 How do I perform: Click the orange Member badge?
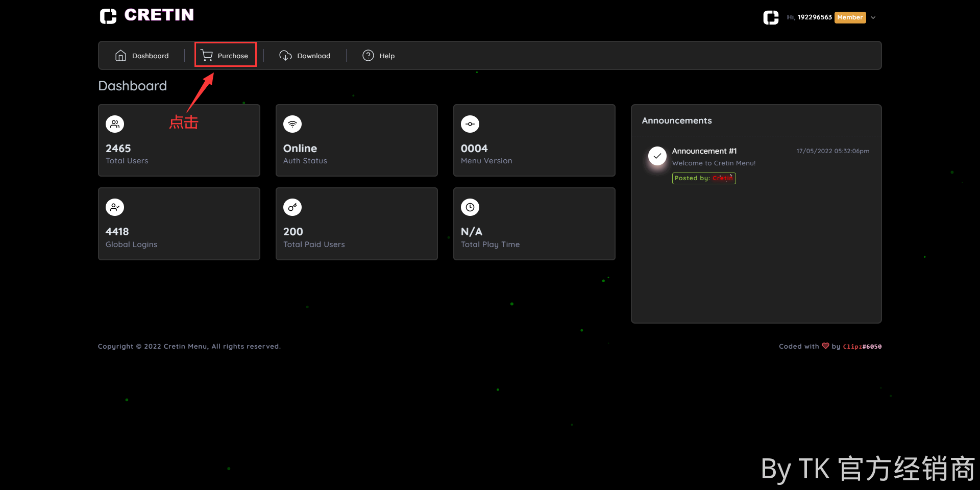850,17
